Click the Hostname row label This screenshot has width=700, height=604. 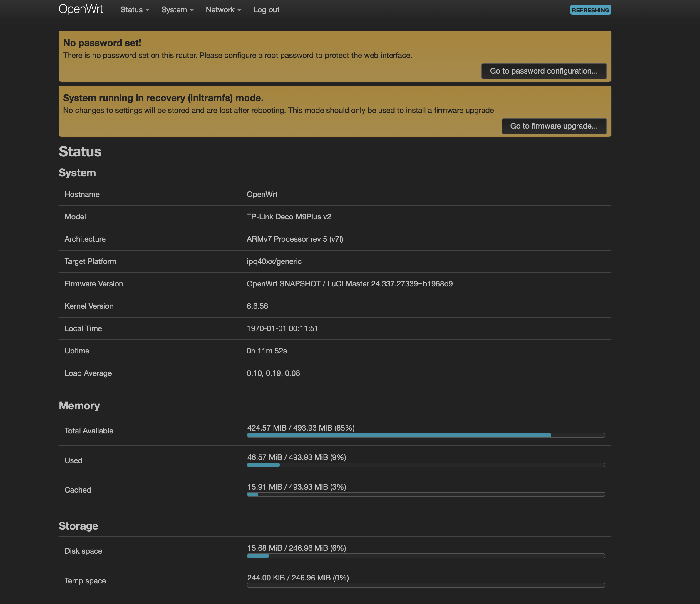click(x=82, y=194)
